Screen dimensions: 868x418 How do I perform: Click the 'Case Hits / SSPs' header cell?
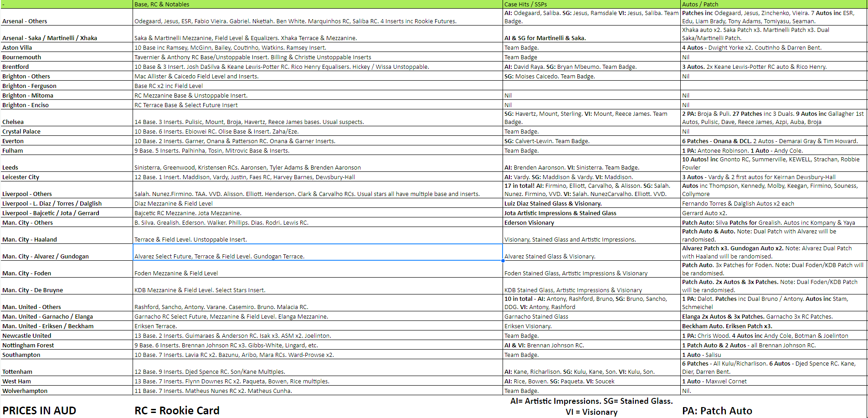[591, 4]
